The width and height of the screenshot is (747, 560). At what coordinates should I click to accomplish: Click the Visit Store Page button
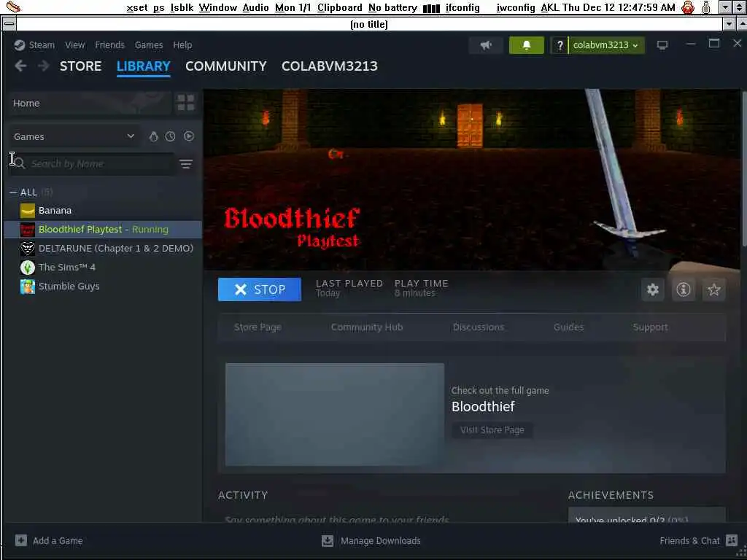(492, 430)
